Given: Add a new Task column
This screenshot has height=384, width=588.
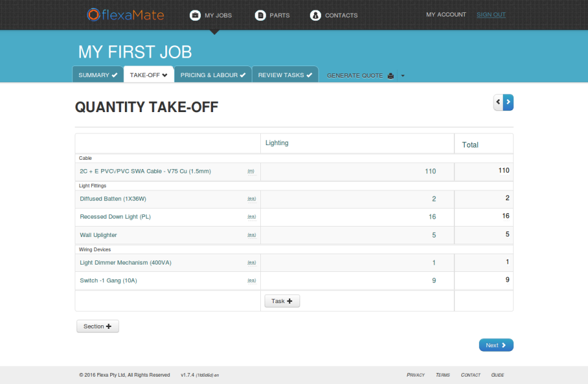Looking at the screenshot, I should point(282,301).
